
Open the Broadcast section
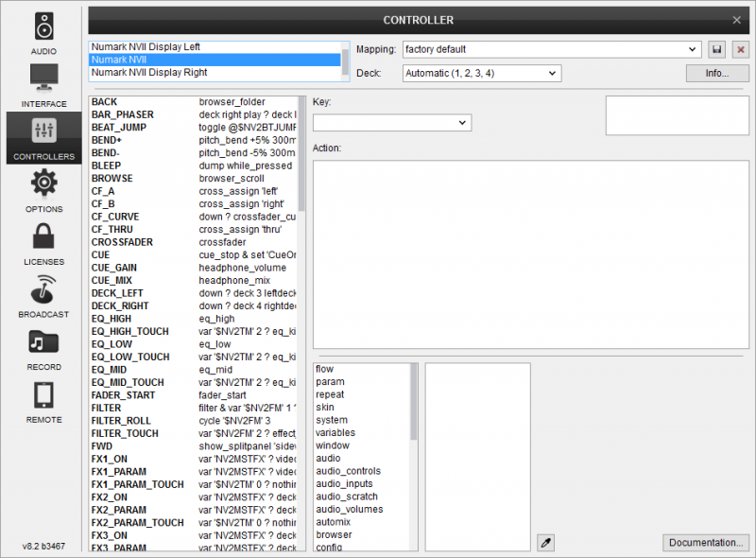pos(43,295)
